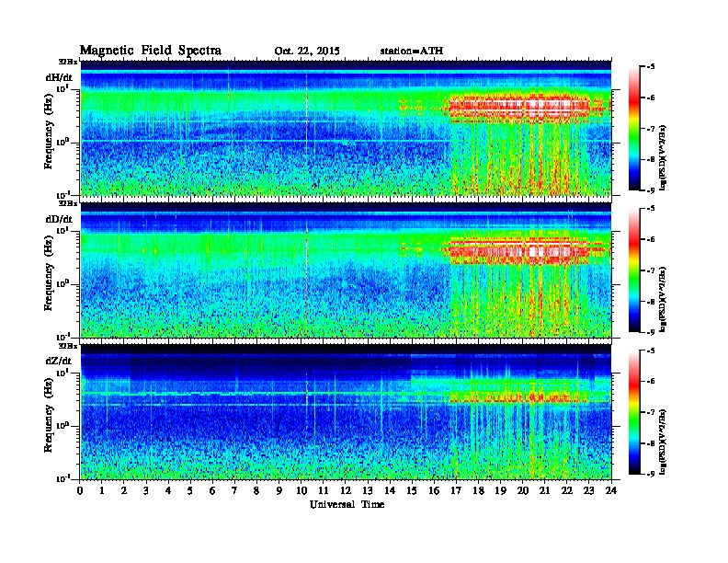Click hour "0" on the Universal Time axis
728x563 pixels.
pyautogui.click(x=80, y=490)
